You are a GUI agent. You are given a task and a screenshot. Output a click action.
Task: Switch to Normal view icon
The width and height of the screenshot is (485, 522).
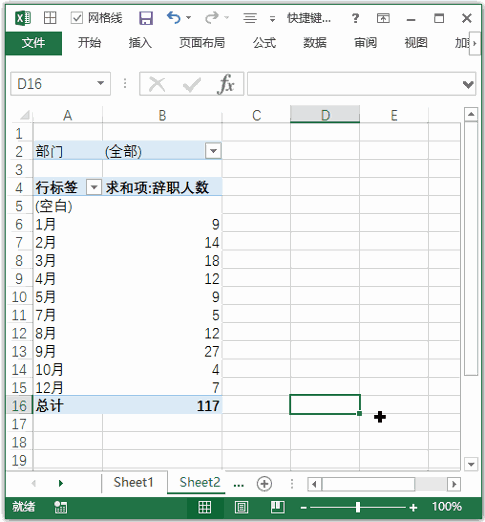[204, 507]
